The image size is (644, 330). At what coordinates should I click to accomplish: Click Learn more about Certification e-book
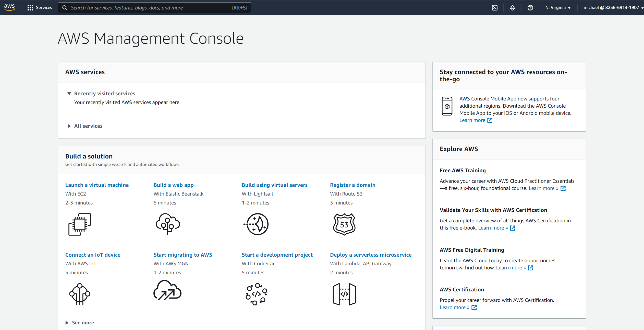click(493, 228)
